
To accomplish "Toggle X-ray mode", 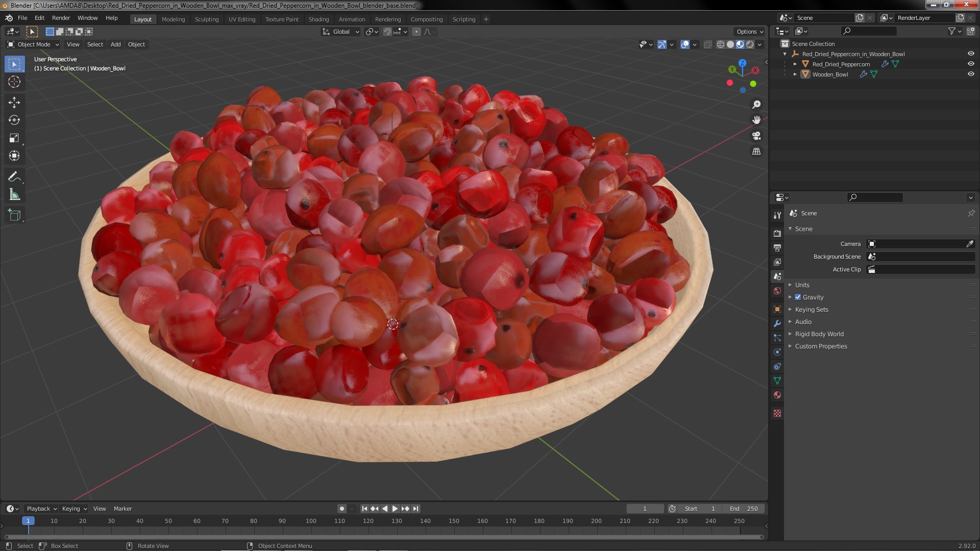I will coord(707,44).
